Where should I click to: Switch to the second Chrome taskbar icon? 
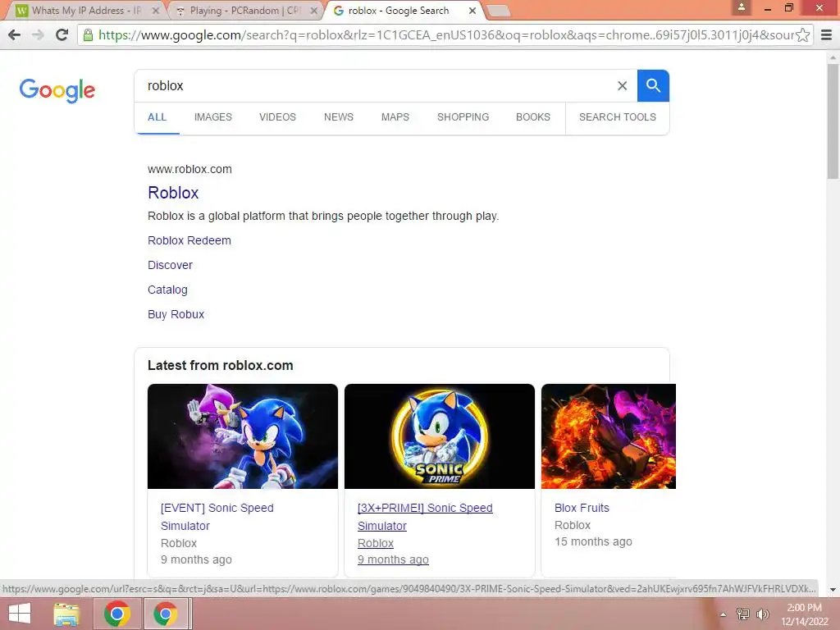pos(166,614)
